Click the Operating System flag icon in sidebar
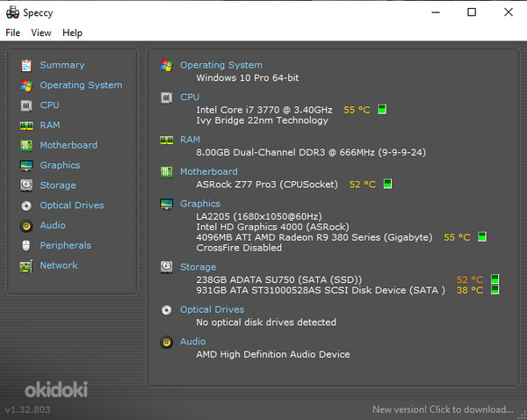 pos(26,85)
